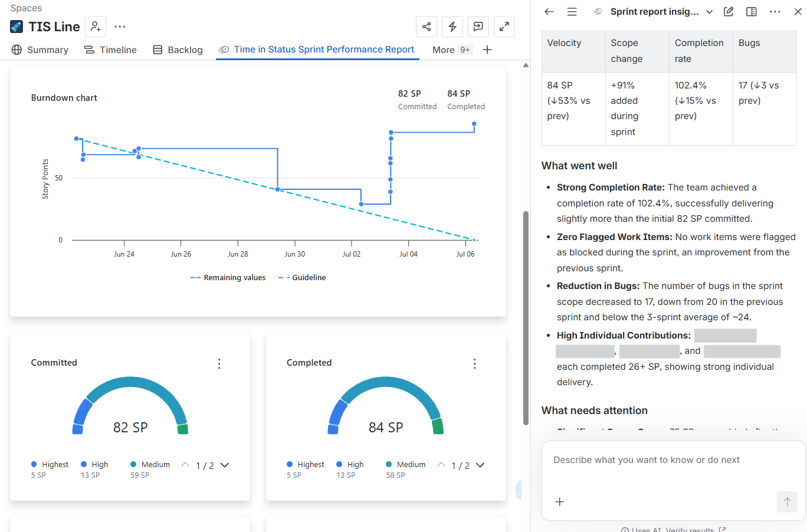Click the add people icon
The height and width of the screenshot is (532, 807).
96,27
